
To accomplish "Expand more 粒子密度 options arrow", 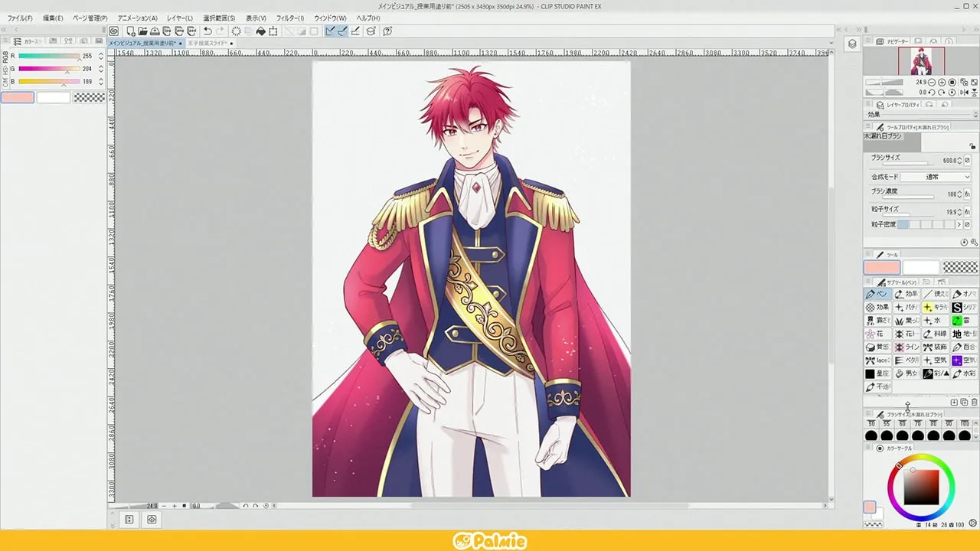I will (959, 225).
